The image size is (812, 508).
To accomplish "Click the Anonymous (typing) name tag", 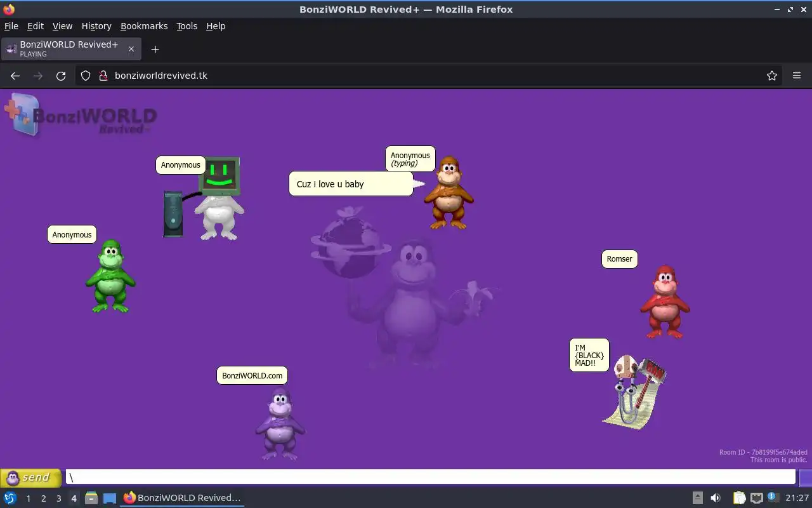I will tap(410, 159).
